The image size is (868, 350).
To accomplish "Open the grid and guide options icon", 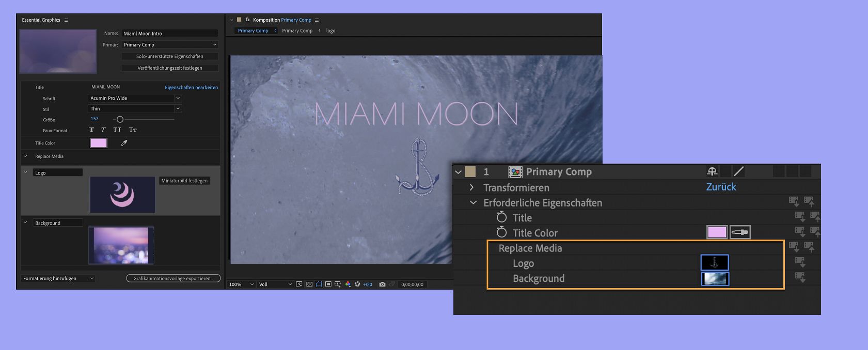I will coord(338,284).
